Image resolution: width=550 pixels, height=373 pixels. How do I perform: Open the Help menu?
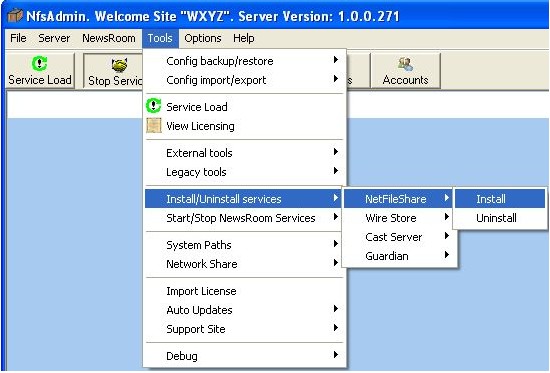244,38
